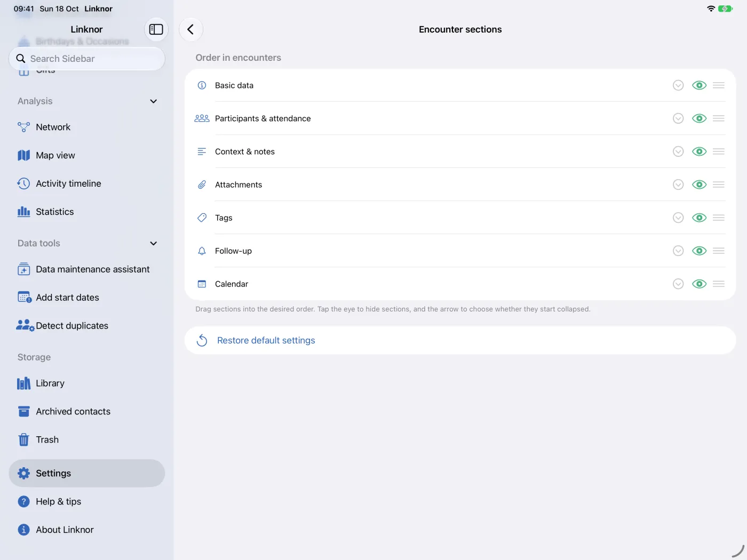
Task: Open Detect duplicates tool
Action: [87, 326]
